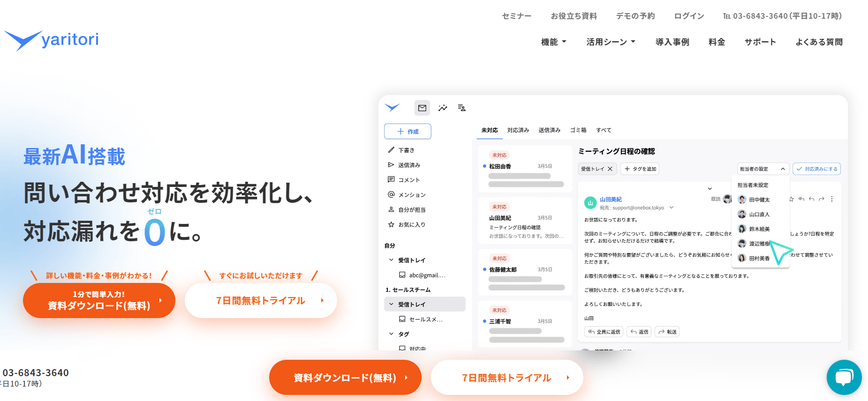868x401 pixels.
Task: Click the star icon beside お気に入り
Action: (x=391, y=224)
